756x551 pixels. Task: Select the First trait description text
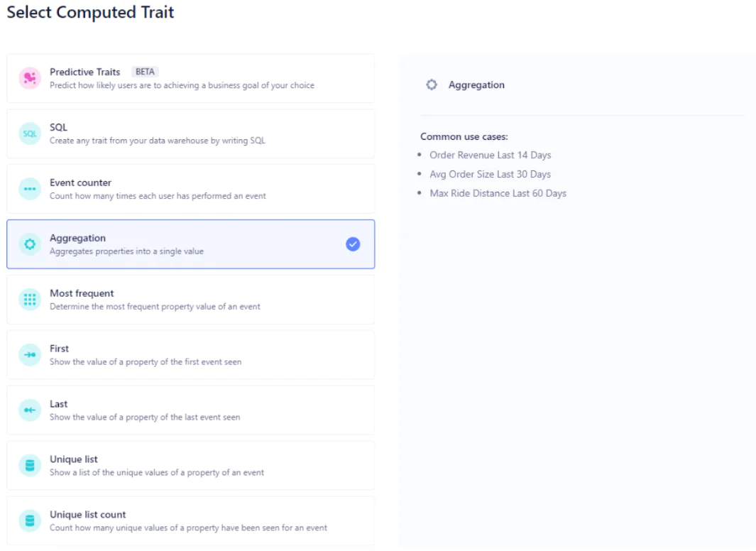(146, 362)
